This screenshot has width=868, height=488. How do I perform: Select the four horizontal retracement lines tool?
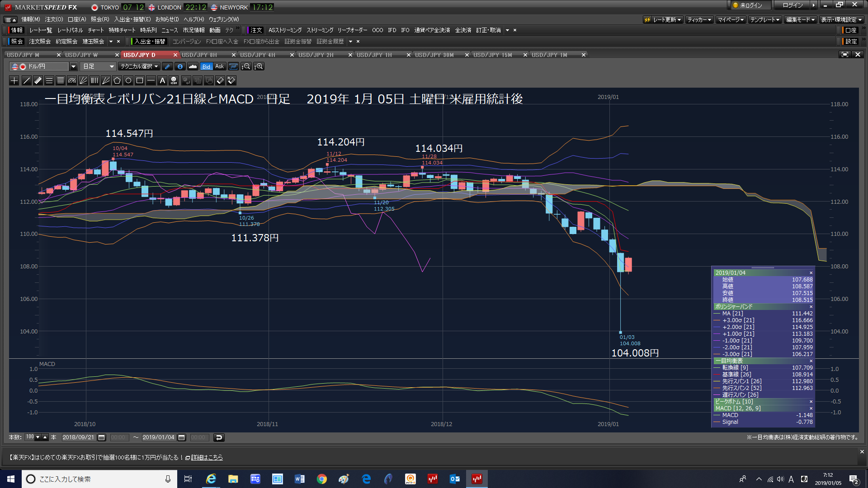61,80
